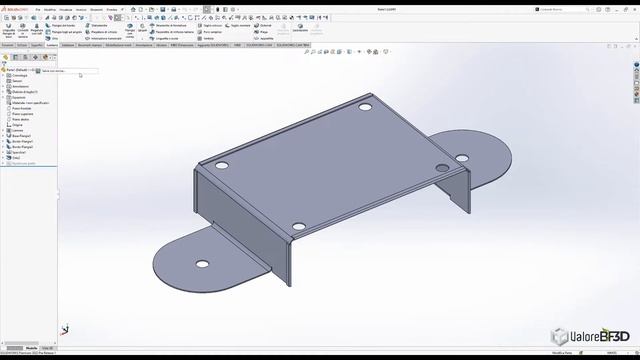The height and width of the screenshot is (360, 640).
Task: Switch to the Schizzo ribbon tab
Action: pos(22,45)
